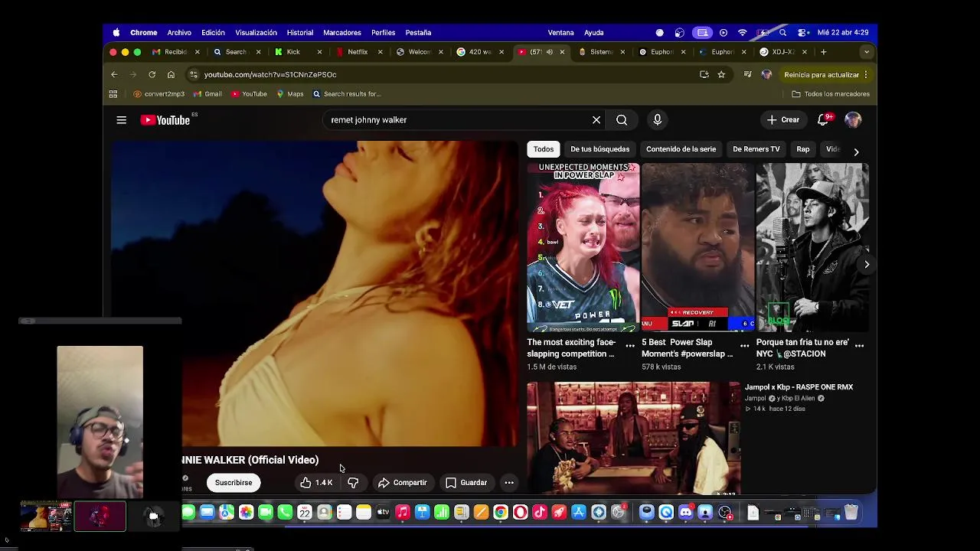
Task: Open the Visualización menu
Action: (256, 33)
